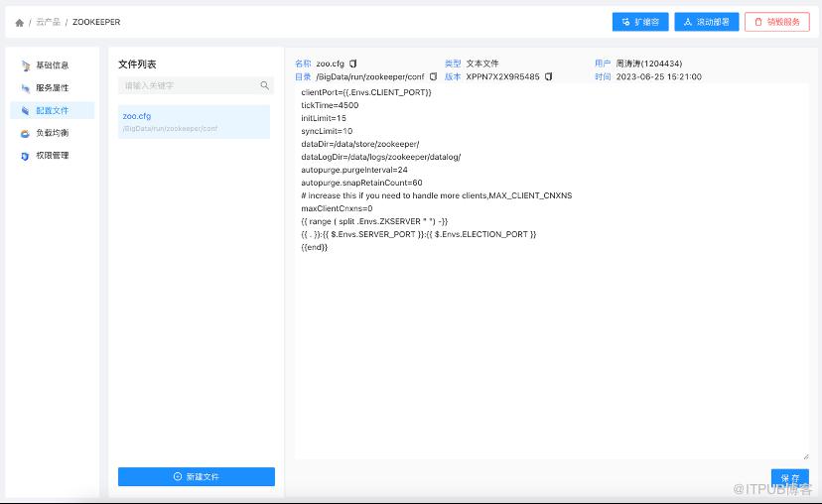
Task: Copy the directory path using its copy icon
Action: coord(433,76)
